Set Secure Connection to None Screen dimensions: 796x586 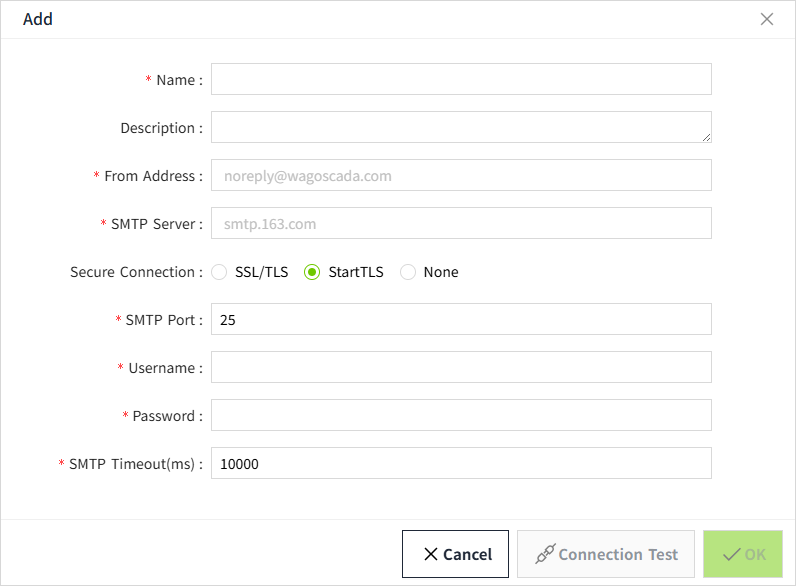tap(408, 272)
